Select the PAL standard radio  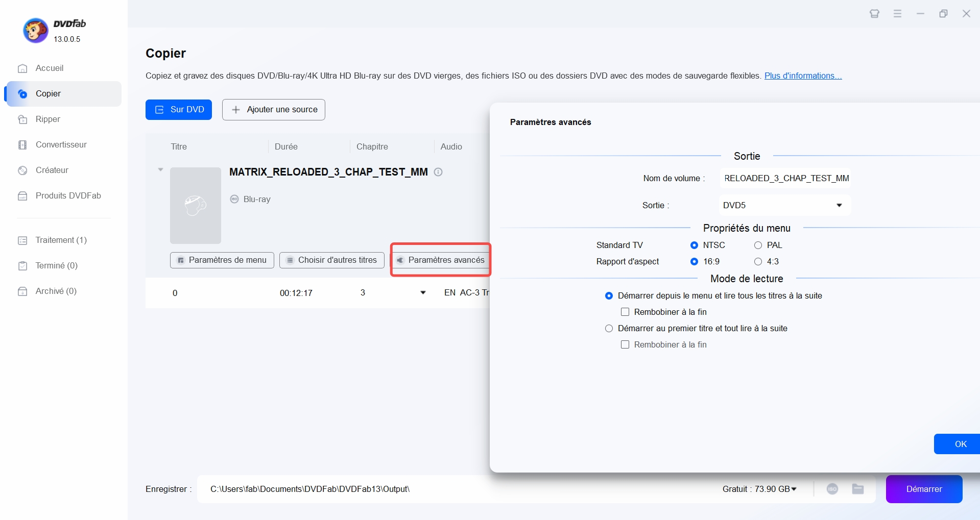click(x=758, y=245)
